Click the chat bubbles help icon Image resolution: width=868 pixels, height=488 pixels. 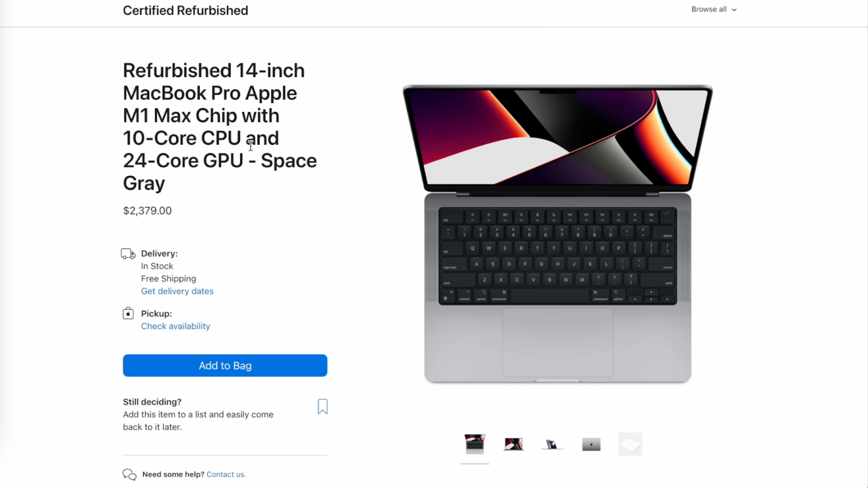tap(129, 475)
